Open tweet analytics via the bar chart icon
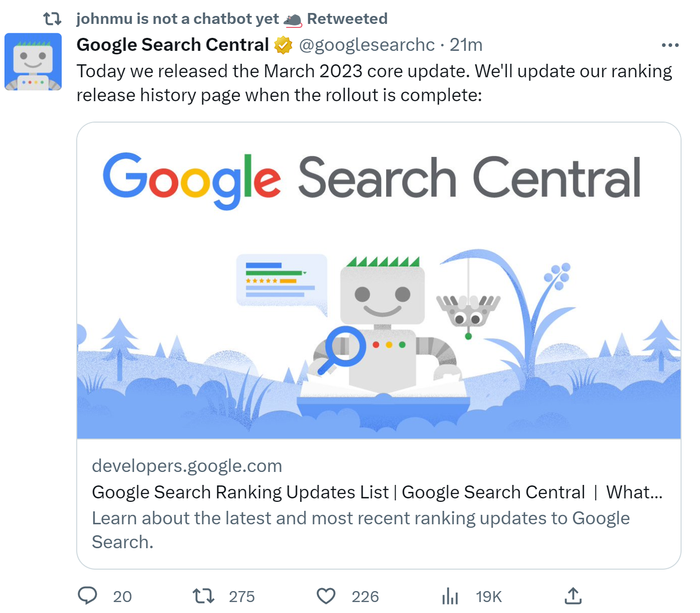The image size is (700, 613). [x=450, y=595]
